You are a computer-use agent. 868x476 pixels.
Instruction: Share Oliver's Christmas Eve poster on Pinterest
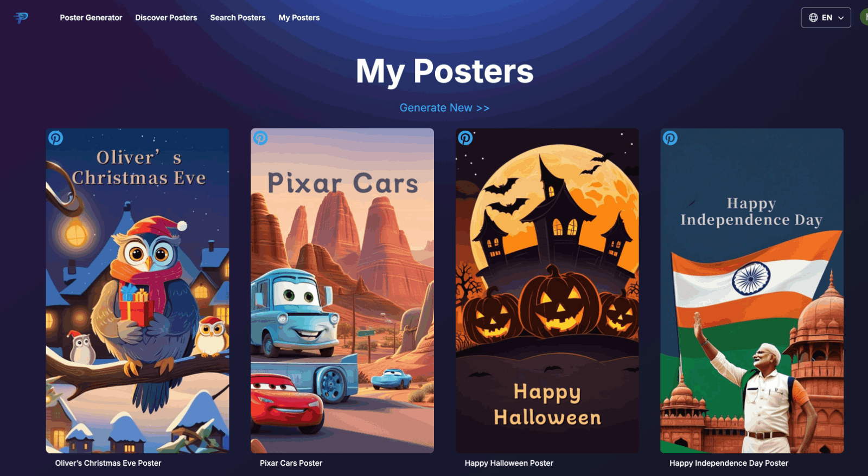tap(56, 138)
